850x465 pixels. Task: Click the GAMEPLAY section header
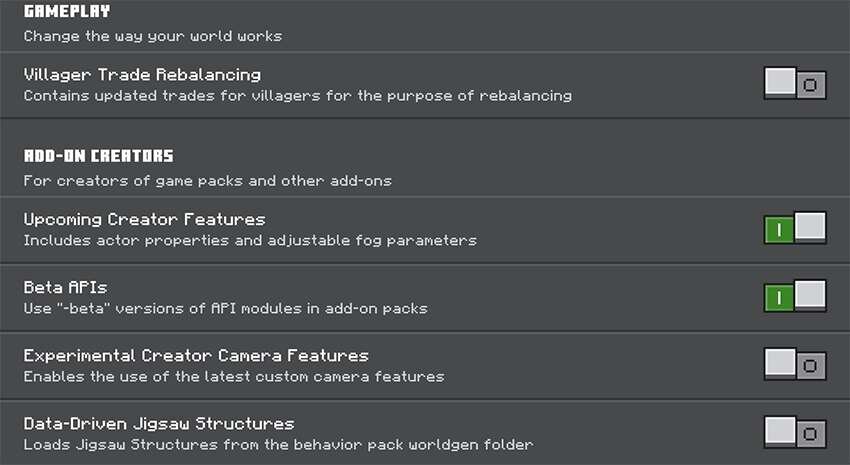tap(67, 12)
